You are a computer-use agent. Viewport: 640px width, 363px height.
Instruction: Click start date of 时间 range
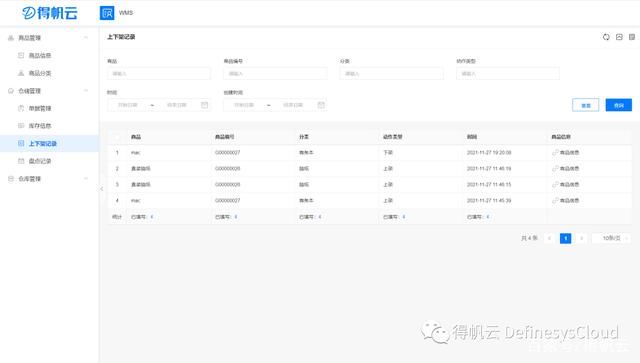128,105
